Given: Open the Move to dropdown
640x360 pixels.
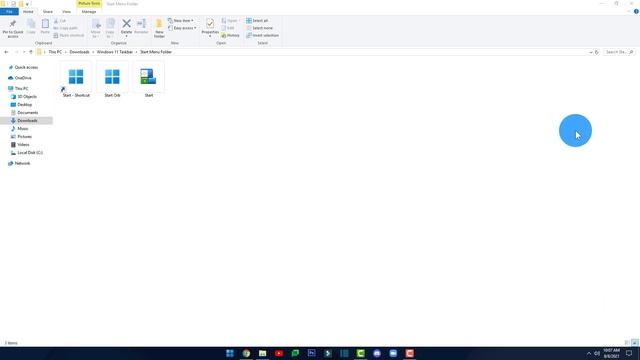Looking at the screenshot, I should [96, 28].
